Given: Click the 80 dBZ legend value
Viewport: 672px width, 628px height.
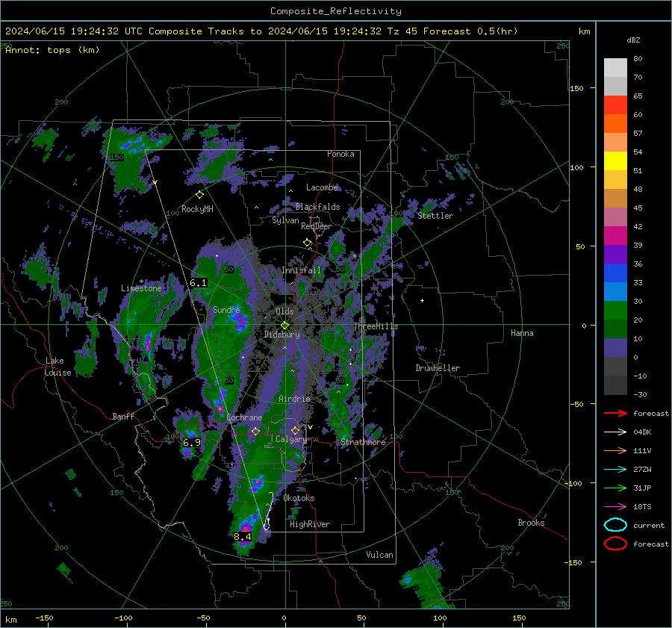Looking at the screenshot, I should coord(638,59).
